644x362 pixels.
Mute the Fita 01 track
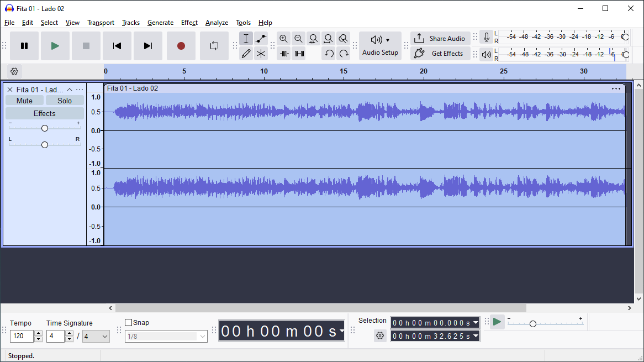coord(24,101)
